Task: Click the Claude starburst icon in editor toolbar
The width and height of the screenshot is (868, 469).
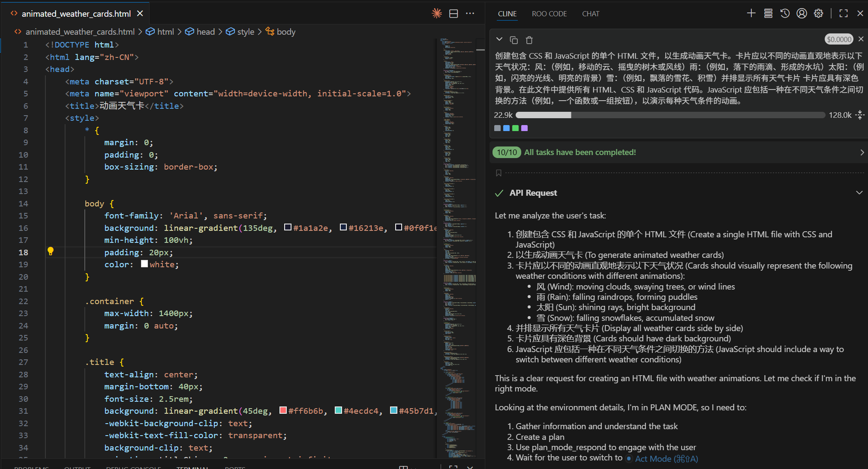Action: click(x=436, y=13)
